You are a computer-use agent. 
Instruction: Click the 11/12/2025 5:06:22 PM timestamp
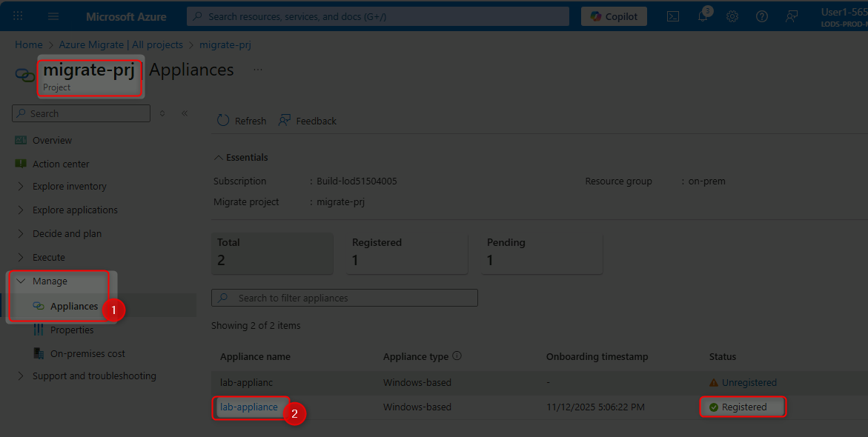pyautogui.click(x=595, y=407)
